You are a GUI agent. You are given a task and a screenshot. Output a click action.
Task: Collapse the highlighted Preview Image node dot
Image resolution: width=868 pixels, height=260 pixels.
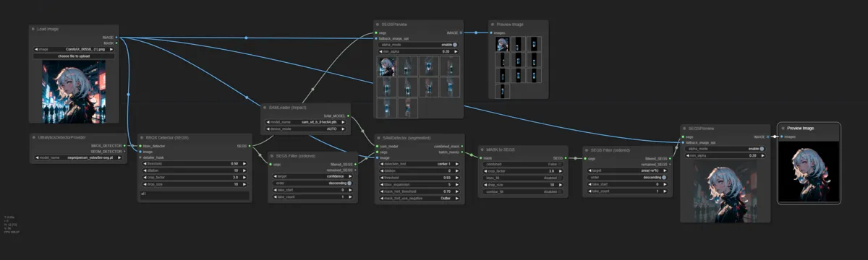click(783, 128)
